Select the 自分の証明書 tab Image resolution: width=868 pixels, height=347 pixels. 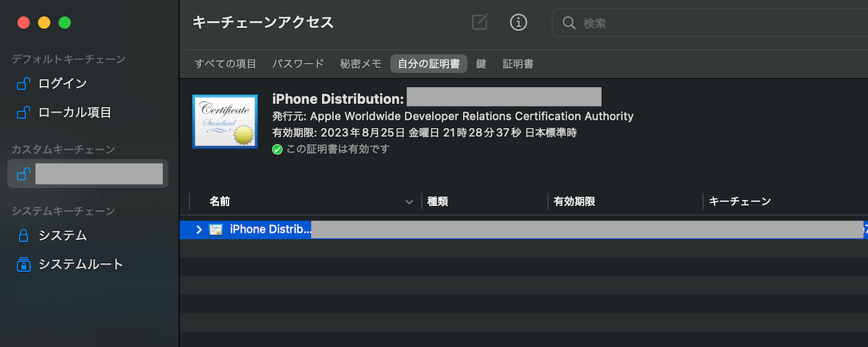pyautogui.click(x=429, y=64)
